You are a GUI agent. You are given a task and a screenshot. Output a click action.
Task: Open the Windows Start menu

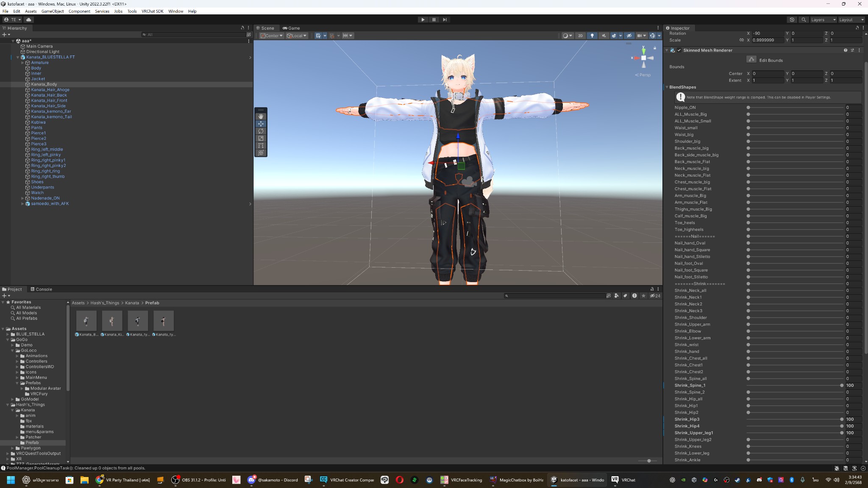tap(11, 480)
